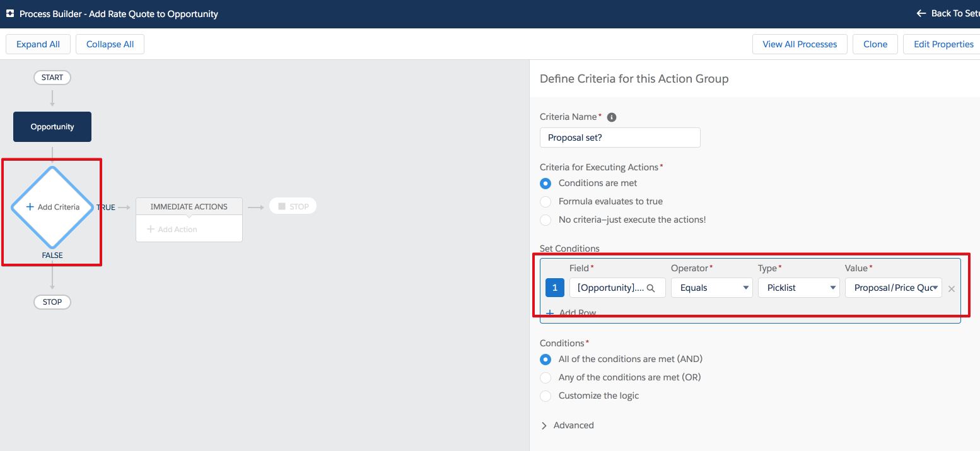Remove condition row 1 with the X icon
980x451 pixels.
(x=952, y=289)
